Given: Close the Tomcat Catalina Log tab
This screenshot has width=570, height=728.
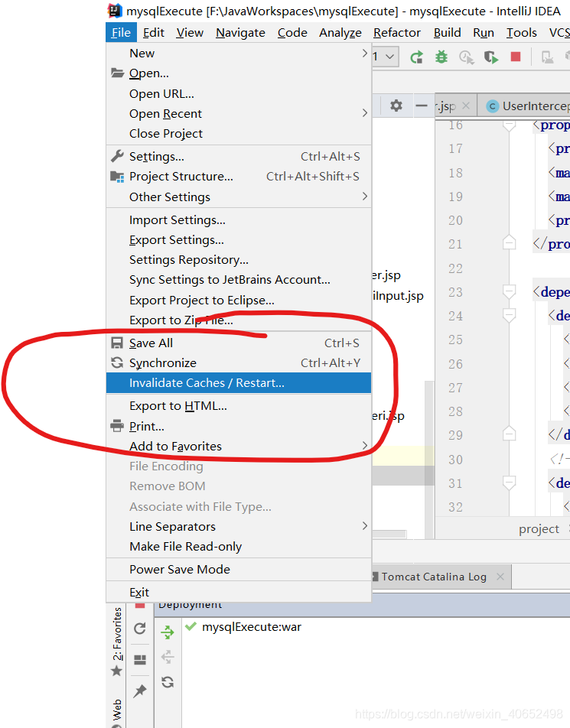Looking at the screenshot, I should pos(500,577).
